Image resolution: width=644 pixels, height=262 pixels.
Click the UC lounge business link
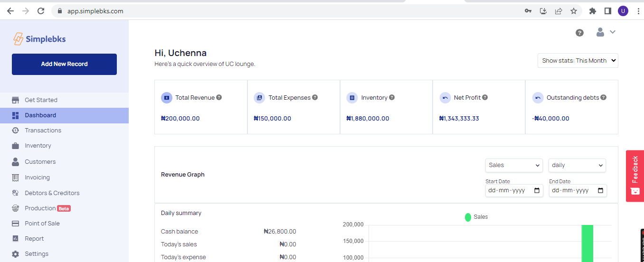[x=239, y=64]
